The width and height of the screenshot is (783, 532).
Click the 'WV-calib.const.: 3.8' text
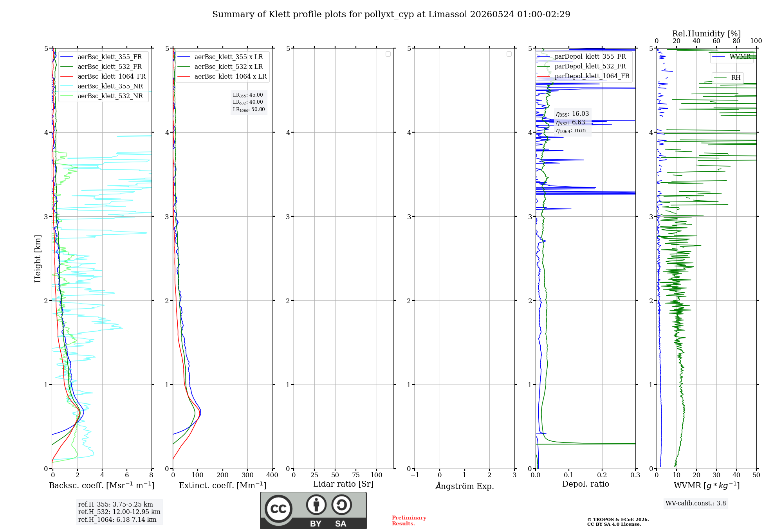696,503
